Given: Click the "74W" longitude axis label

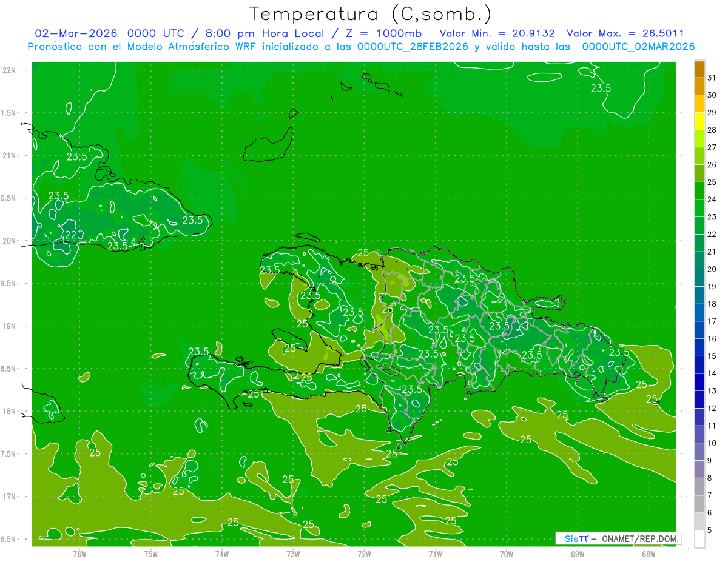Looking at the screenshot, I should tap(222, 554).
